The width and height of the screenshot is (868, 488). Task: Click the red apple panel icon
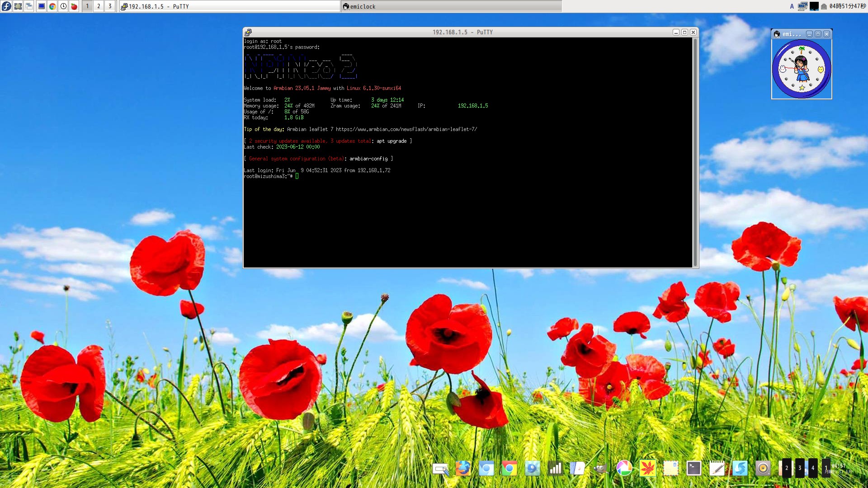pos(74,6)
